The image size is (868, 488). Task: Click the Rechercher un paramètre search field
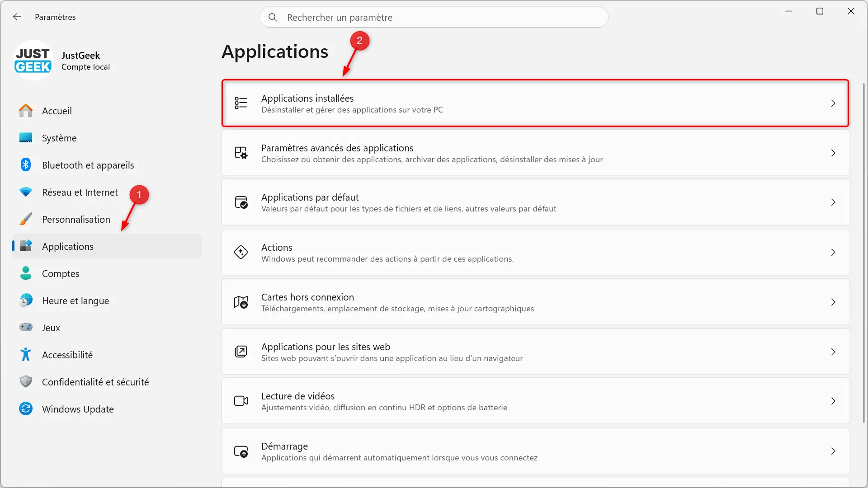(x=434, y=17)
